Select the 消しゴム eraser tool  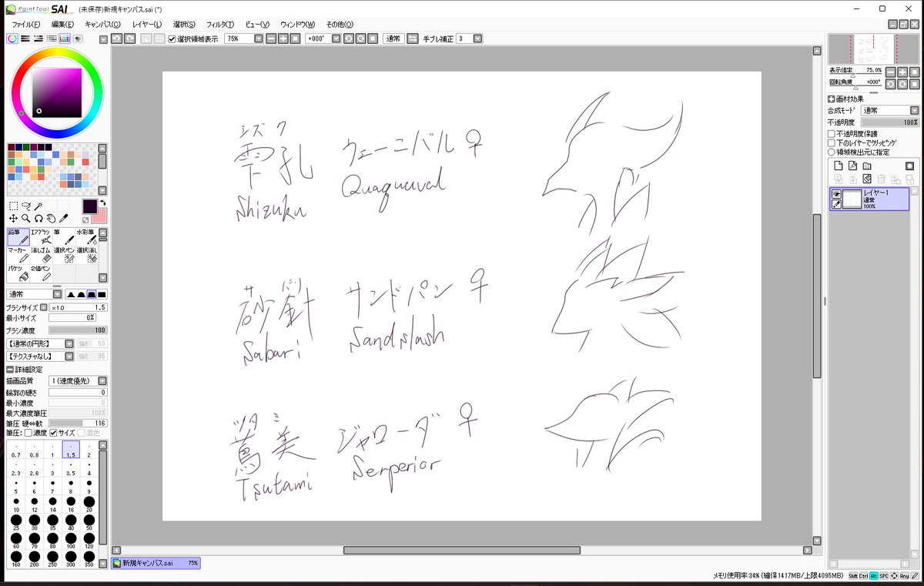pyautogui.click(x=42, y=255)
